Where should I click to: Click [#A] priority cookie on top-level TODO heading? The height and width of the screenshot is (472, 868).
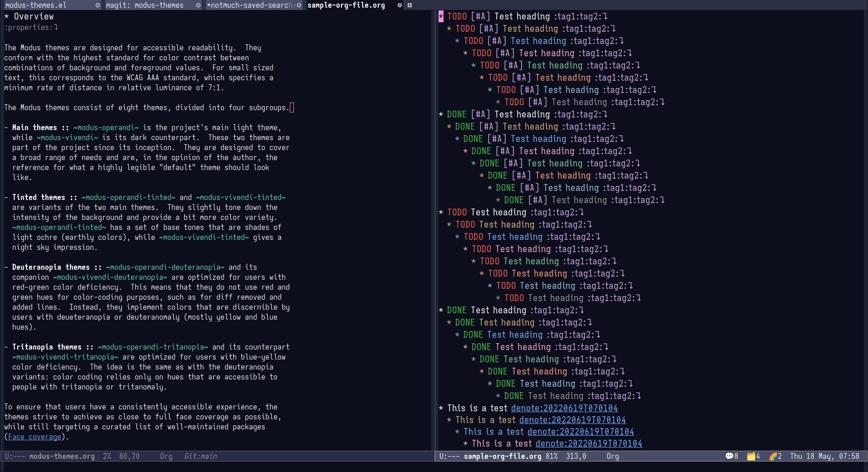click(481, 16)
